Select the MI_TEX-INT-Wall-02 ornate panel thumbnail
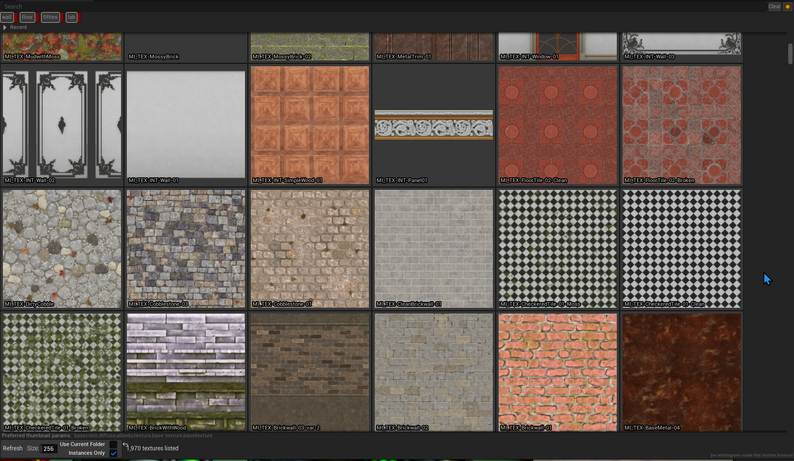794x461 pixels. point(62,125)
